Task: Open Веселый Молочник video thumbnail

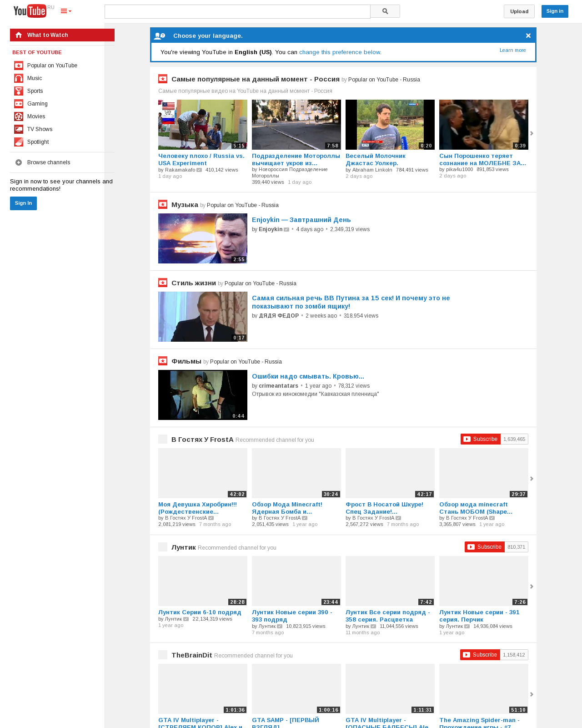Action: point(390,125)
